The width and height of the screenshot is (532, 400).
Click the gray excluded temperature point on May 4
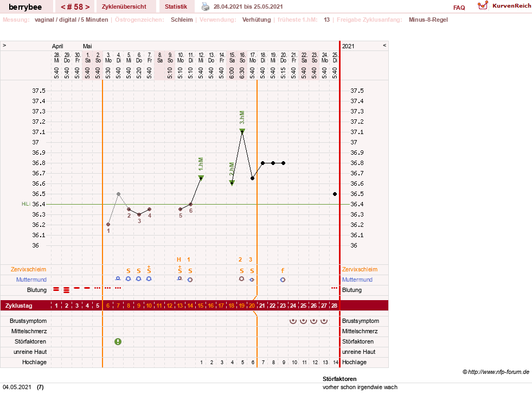pyautogui.click(x=118, y=194)
